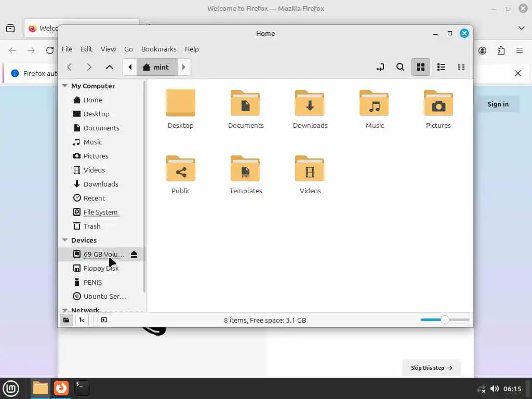Screen dimensions: 532x399
Task: Click the mint path bar button
Action: 157,67
